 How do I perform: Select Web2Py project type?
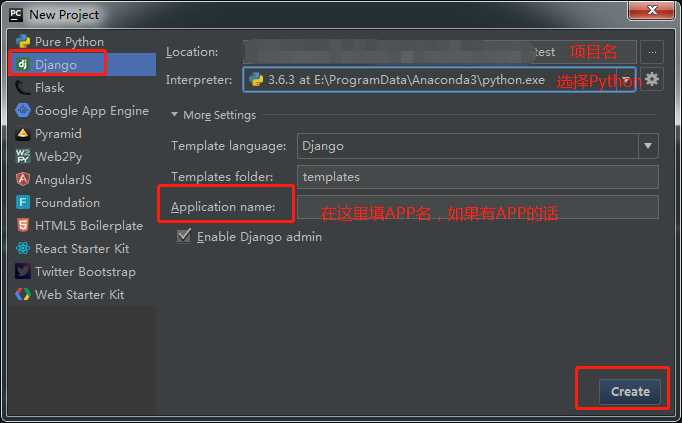[x=83, y=157]
